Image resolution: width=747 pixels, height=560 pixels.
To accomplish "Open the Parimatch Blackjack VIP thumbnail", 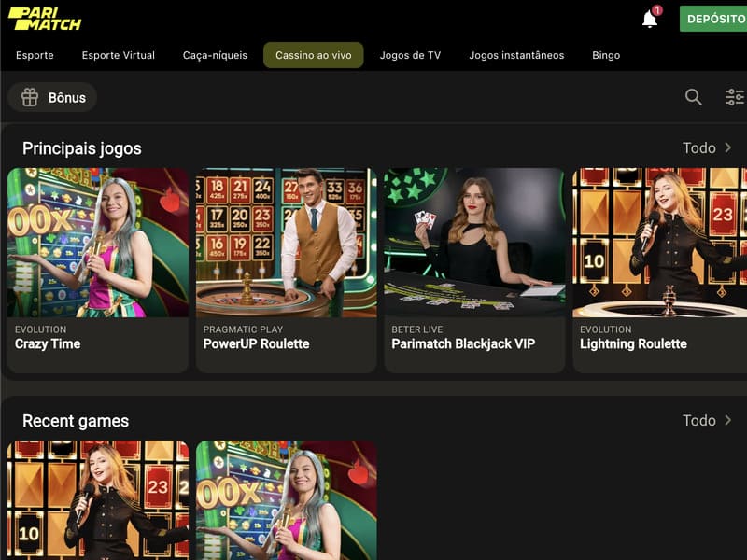I will (474, 243).
